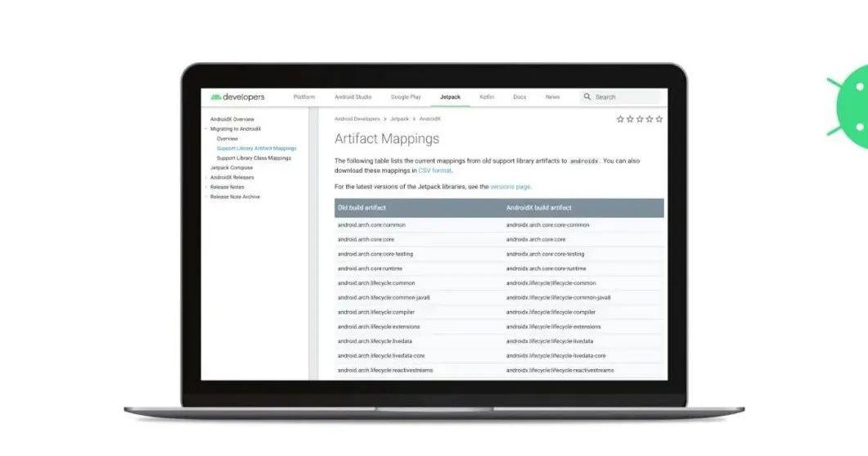
Task: Click the android.arch.core:core cell
Action: pyautogui.click(x=366, y=239)
